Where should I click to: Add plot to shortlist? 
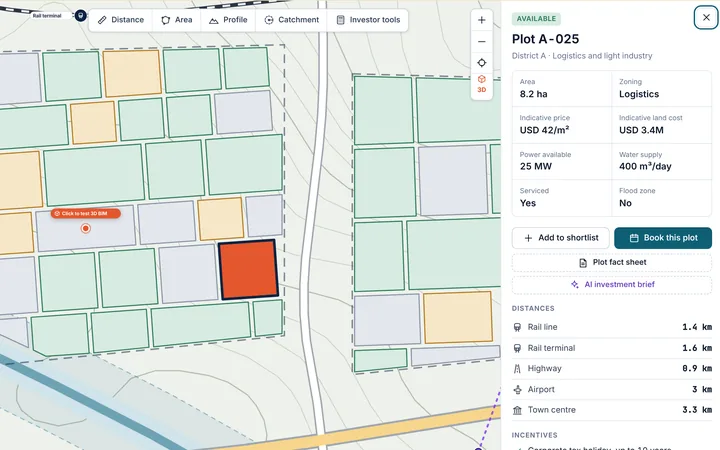(561, 238)
